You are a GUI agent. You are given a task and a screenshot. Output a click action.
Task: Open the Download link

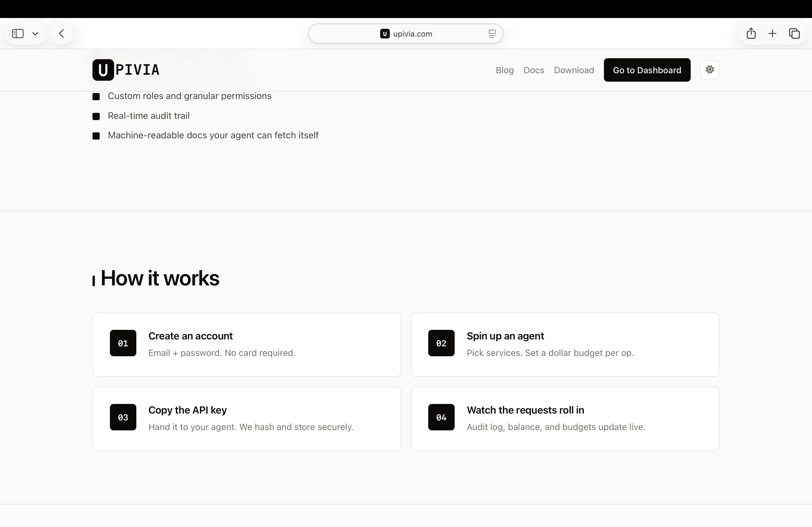coord(574,70)
